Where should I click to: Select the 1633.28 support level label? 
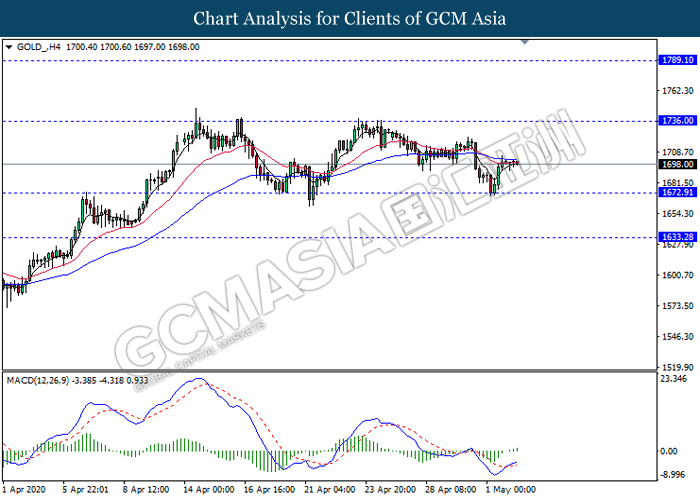click(677, 237)
